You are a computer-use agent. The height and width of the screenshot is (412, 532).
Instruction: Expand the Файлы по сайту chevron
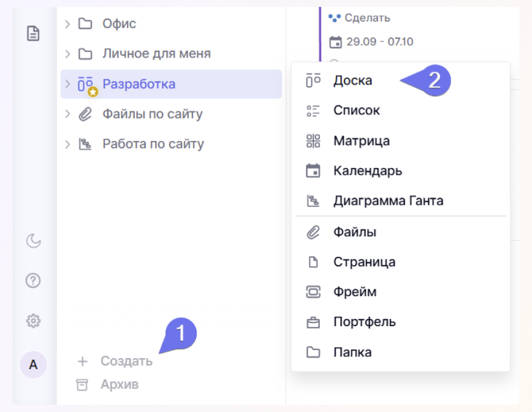[68, 114]
